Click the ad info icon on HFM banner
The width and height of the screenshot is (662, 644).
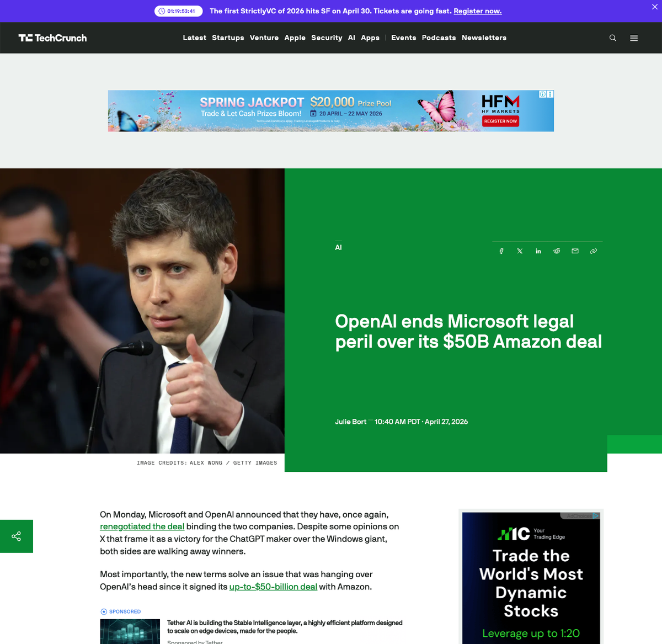pos(543,94)
